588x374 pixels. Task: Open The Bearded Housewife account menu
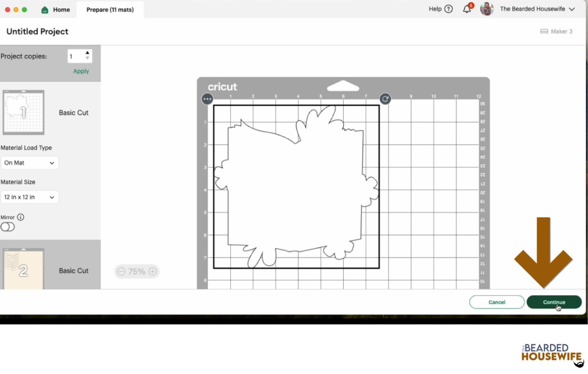click(x=537, y=9)
